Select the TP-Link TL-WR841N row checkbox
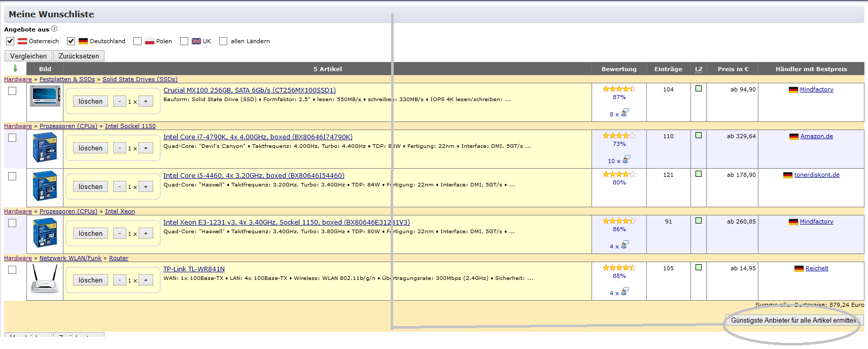Viewport: 868px width, 349px height. (12, 270)
